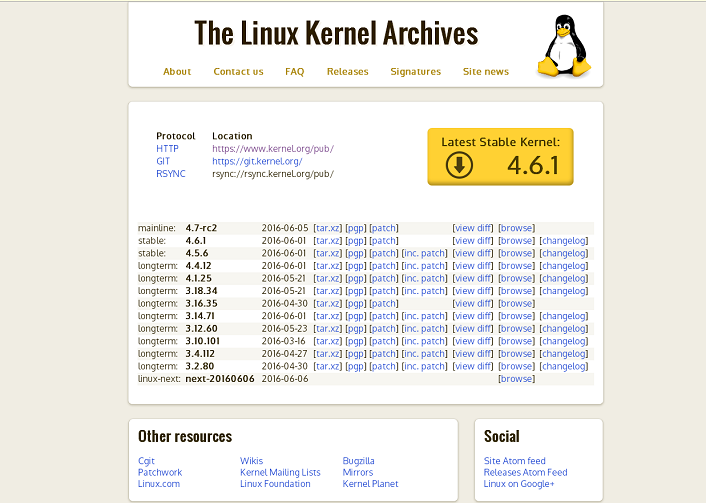706x503 pixels.
Task: Open the Bugzilla link
Action: [x=358, y=461]
